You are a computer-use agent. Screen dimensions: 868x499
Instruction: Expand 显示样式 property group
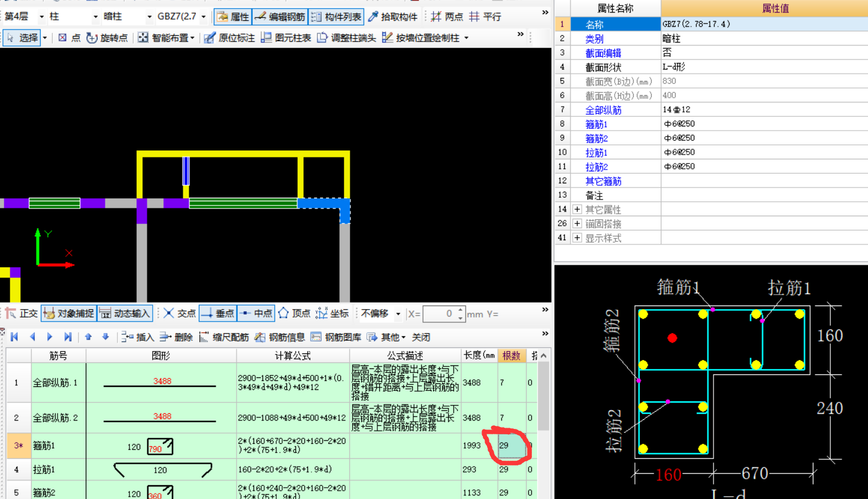tap(577, 238)
